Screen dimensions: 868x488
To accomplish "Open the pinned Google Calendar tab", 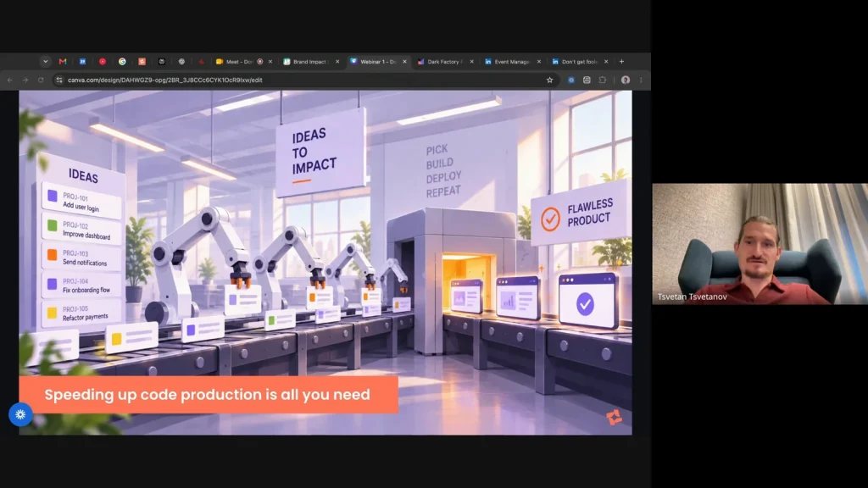I will (82, 61).
